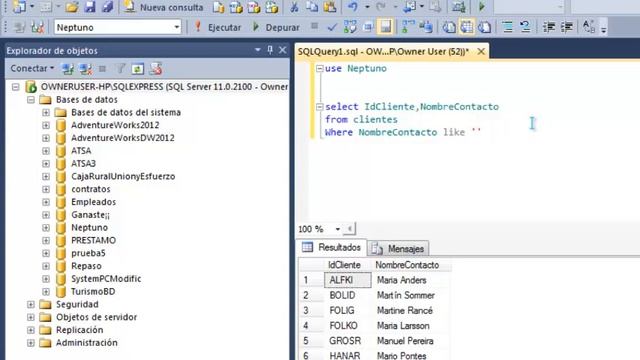Display the estimated execution plan
Viewport: 640px width, 360px height.
[x=350, y=27]
